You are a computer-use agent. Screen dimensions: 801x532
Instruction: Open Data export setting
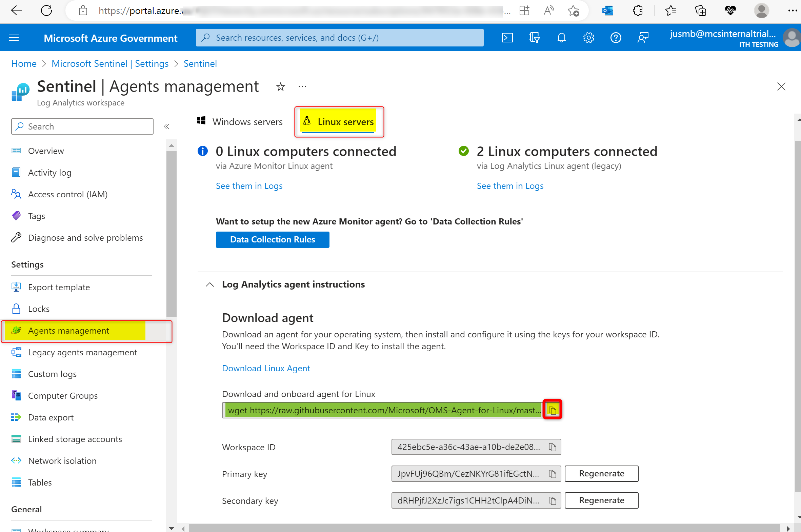pos(51,418)
